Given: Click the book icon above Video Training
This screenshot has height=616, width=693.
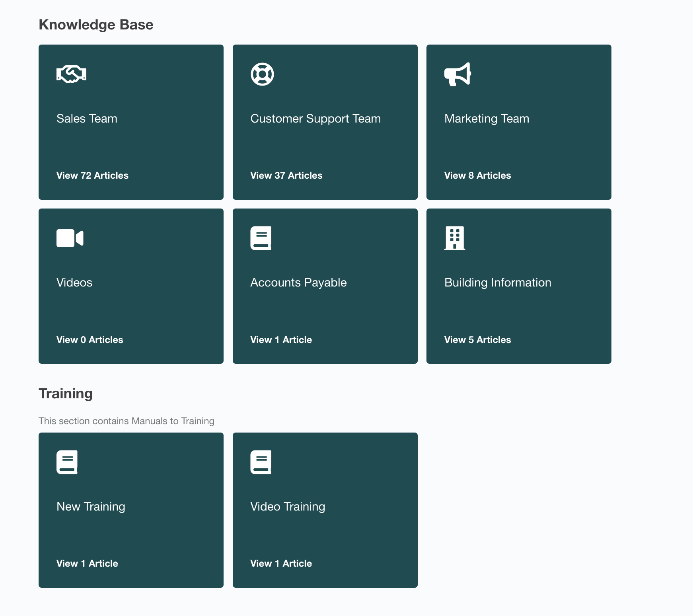Looking at the screenshot, I should 261,462.
